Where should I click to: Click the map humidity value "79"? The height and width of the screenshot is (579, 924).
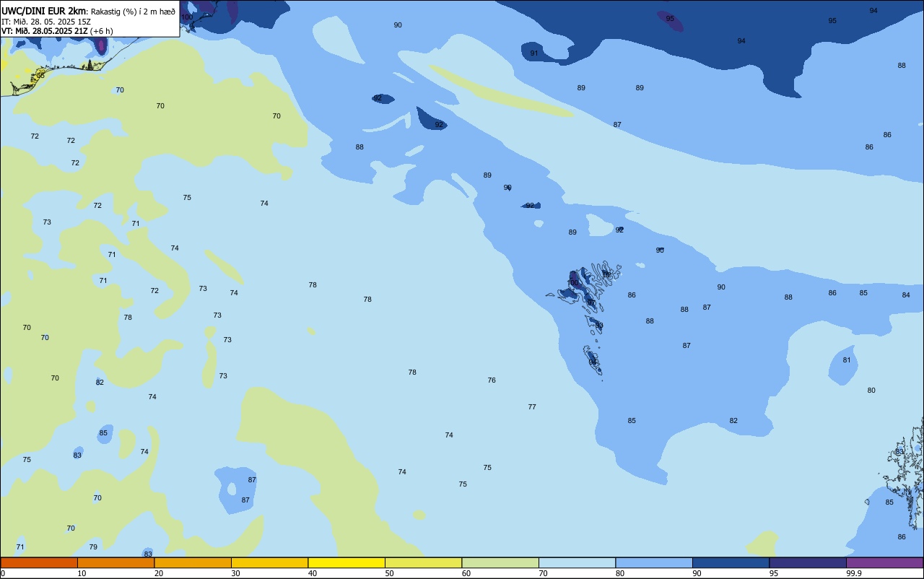click(93, 547)
